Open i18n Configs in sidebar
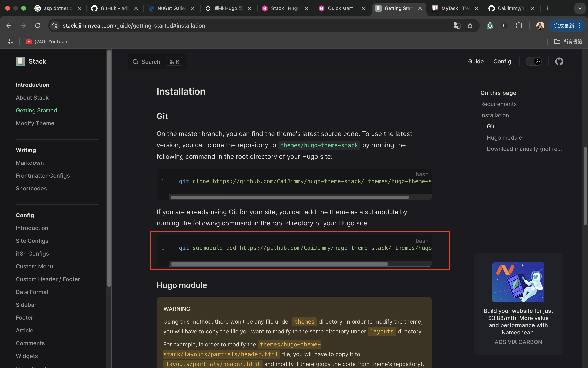The width and height of the screenshot is (588, 368). pos(32,254)
